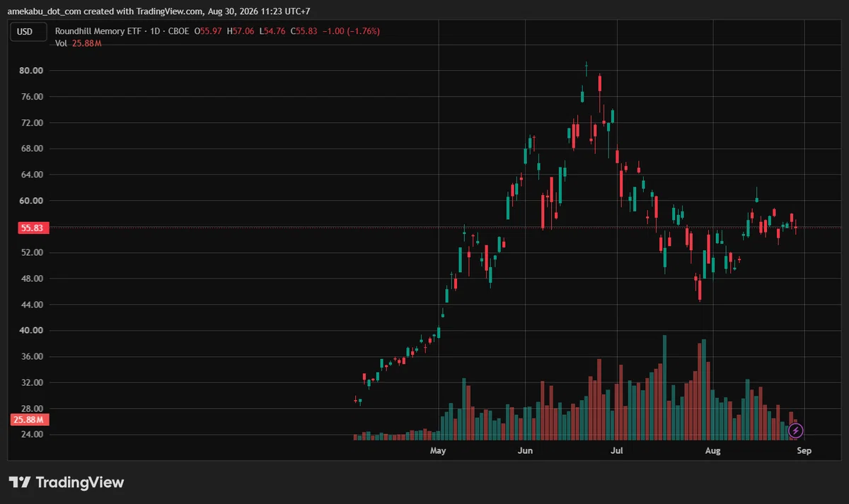Click the 52.00 price axis label
The width and height of the screenshot is (849, 504).
coord(32,252)
